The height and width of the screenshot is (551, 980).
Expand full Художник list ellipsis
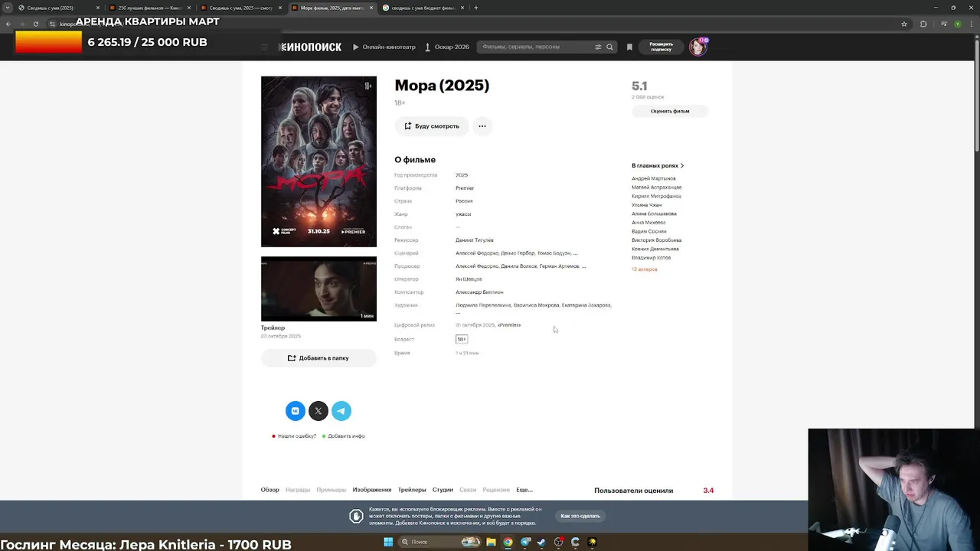[458, 312]
